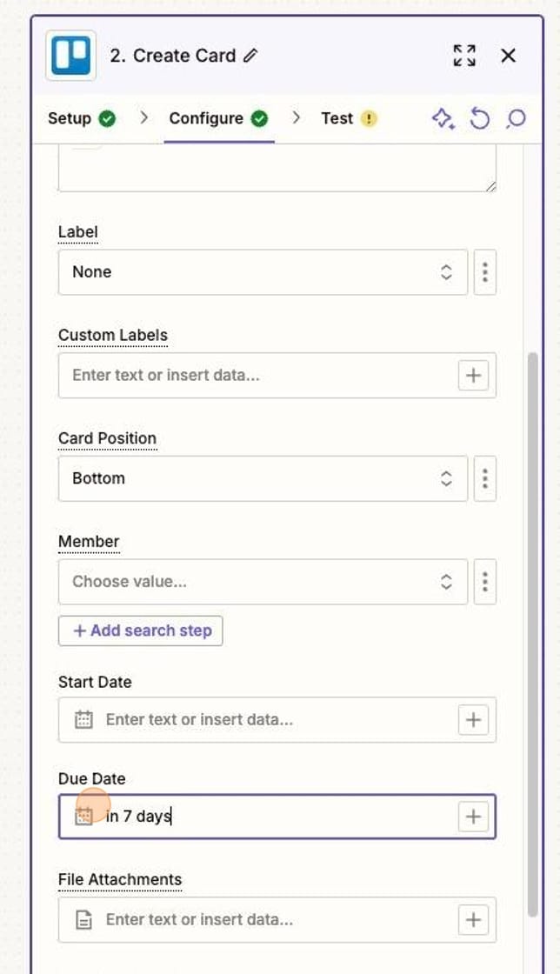Open the calendar picker for Due Date
560x974 pixels.
[x=83, y=816]
